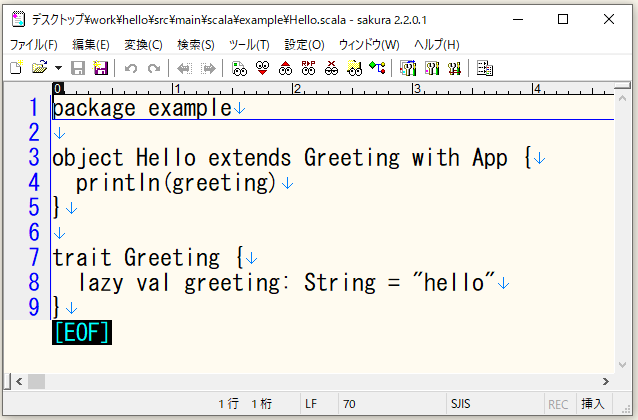Viewport: 638px width, 420px height.
Task: Click the last toolbar icon after the settings group
Action: 485,68
